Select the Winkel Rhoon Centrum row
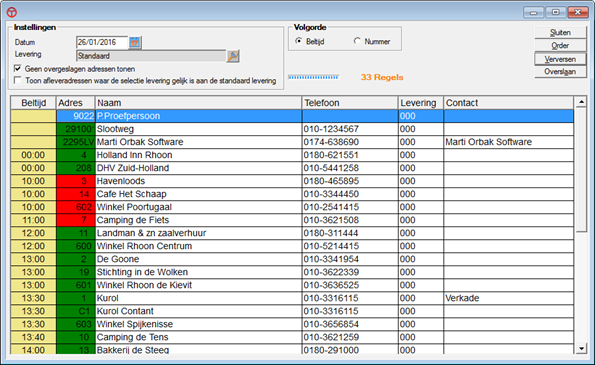Viewport: 595px width, 365px height. coord(292,246)
